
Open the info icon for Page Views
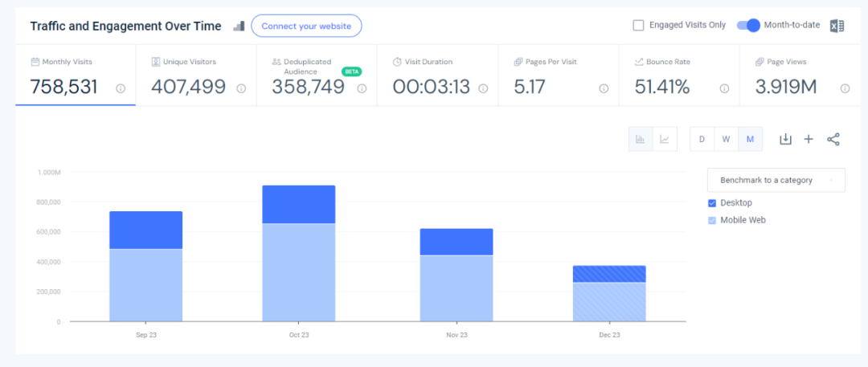(x=845, y=88)
